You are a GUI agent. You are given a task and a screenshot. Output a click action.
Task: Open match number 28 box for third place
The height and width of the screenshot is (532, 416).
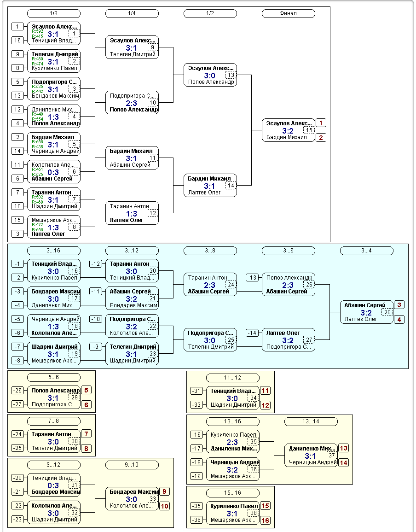[387, 312]
